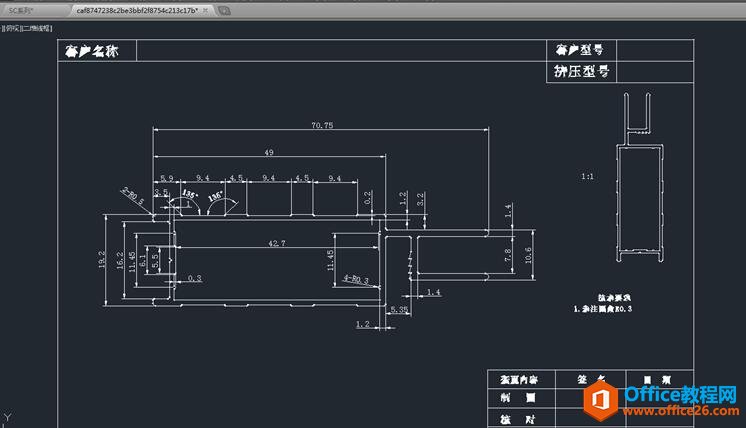Select the 2-R0.5 radius leader text
This screenshot has width=746, height=428.
coord(132,195)
